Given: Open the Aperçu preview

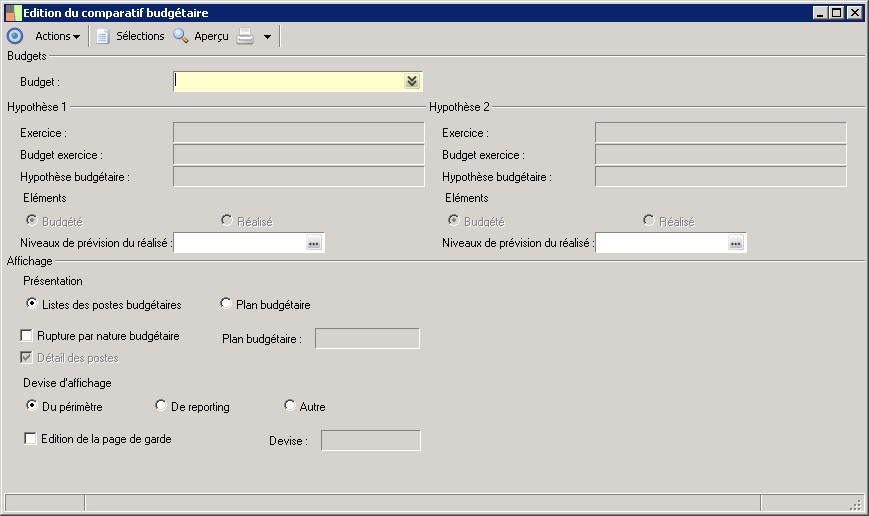Looking at the screenshot, I should point(211,36).
